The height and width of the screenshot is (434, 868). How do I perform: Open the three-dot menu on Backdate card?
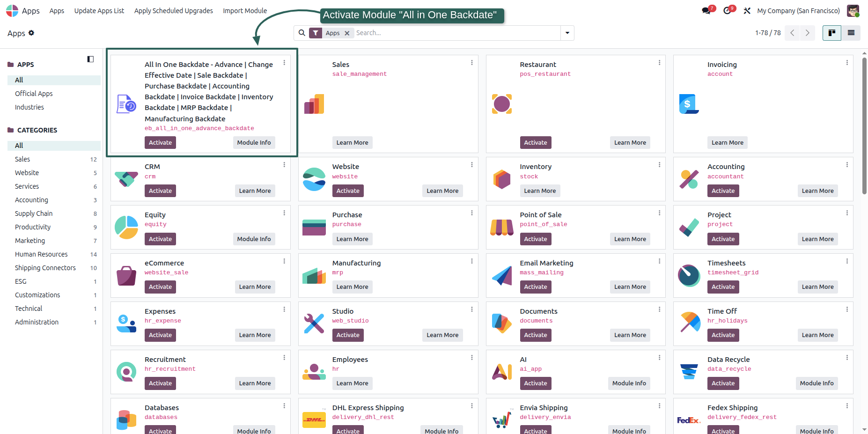point(284,63)
